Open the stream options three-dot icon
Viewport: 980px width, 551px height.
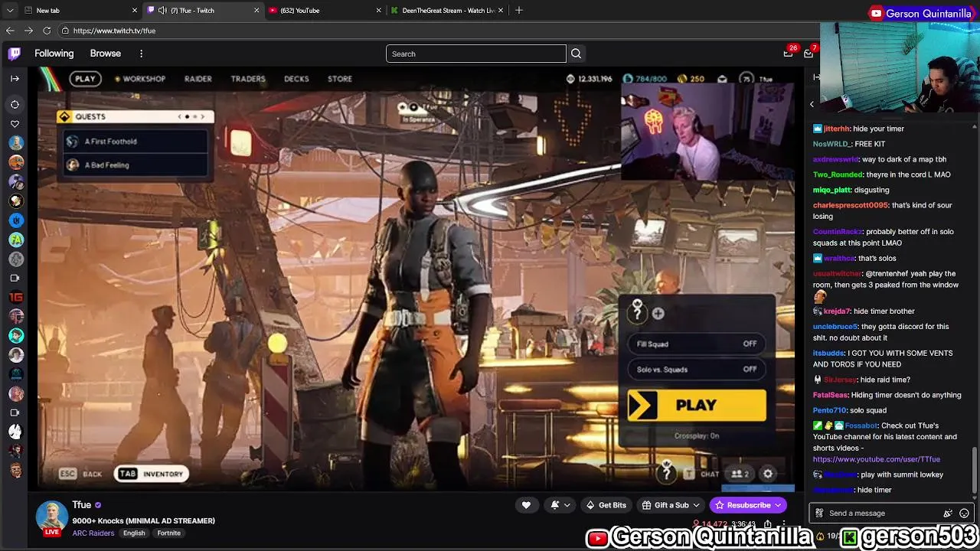click(783, 525)
